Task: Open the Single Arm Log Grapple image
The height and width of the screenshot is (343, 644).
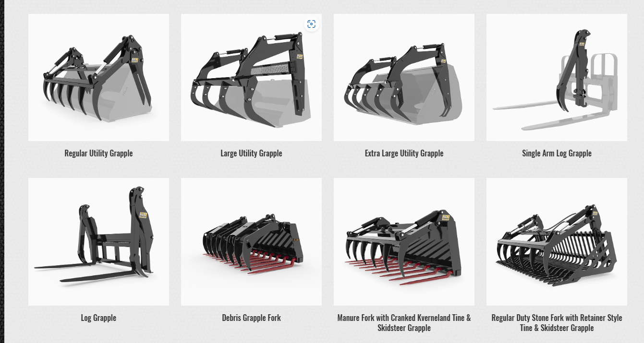Action: [557, 77]
